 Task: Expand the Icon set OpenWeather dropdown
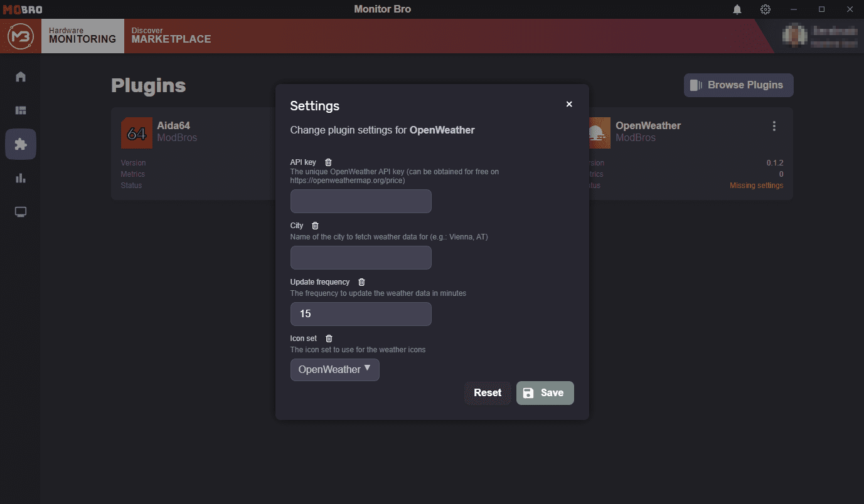335,370
